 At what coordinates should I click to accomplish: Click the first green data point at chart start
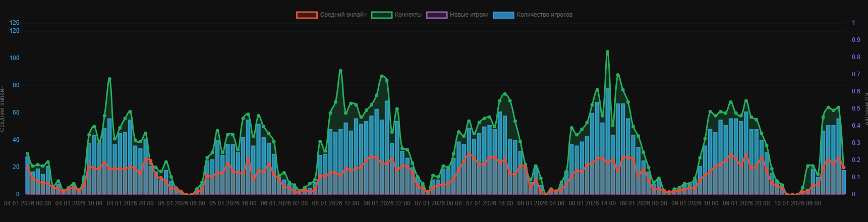click(x=27, y=154)
